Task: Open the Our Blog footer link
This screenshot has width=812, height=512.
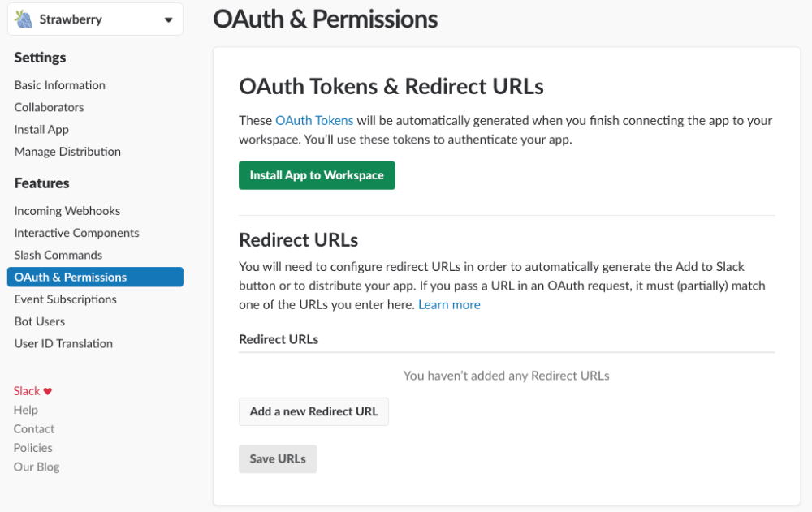Action: pyautogui.click(x=37, y=467)
